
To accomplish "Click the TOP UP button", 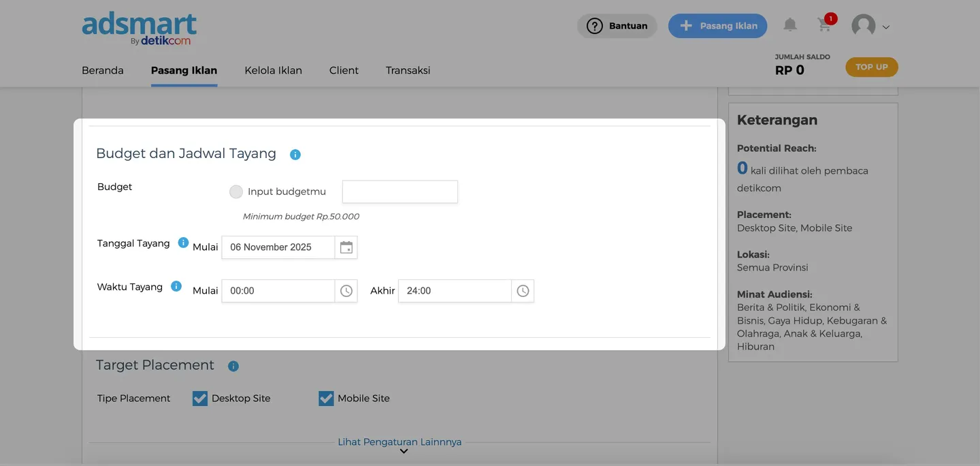I will (x=872, y=67).
